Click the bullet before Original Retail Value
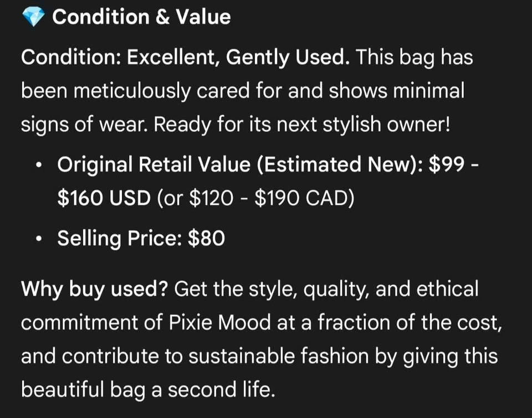The width and height of the screenshot is (532, 418). 38,165
